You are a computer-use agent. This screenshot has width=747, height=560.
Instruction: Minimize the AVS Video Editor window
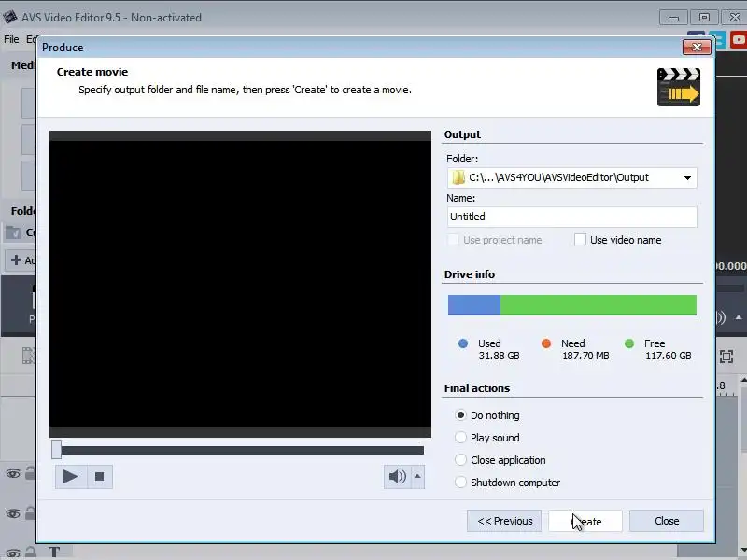coord(673,18)
